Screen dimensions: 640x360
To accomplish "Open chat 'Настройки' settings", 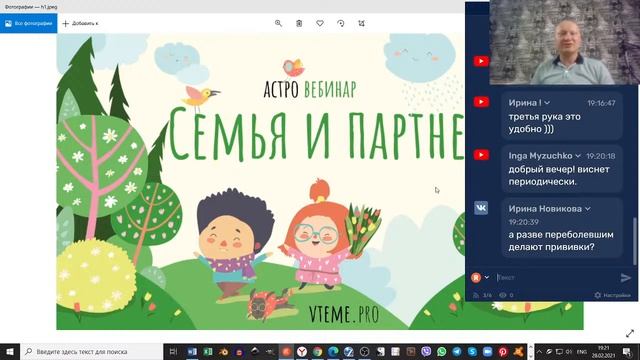I will [x=613, y=295].
